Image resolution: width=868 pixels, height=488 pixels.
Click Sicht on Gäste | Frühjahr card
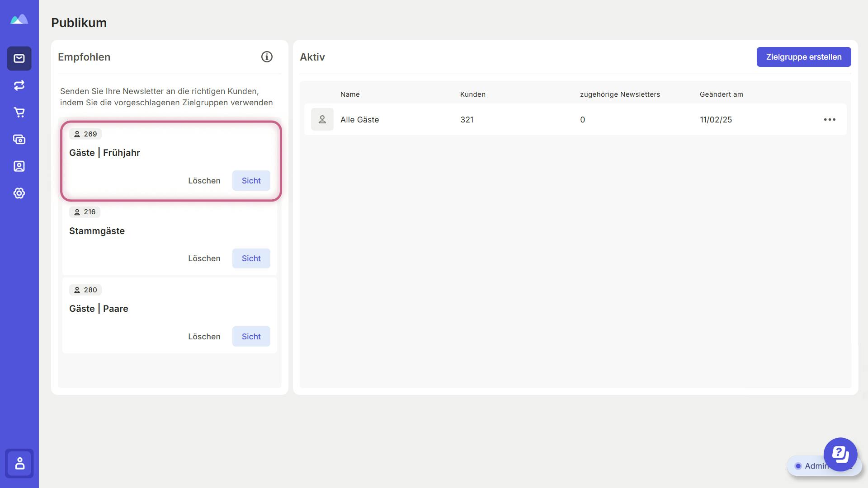coord(251,180)
